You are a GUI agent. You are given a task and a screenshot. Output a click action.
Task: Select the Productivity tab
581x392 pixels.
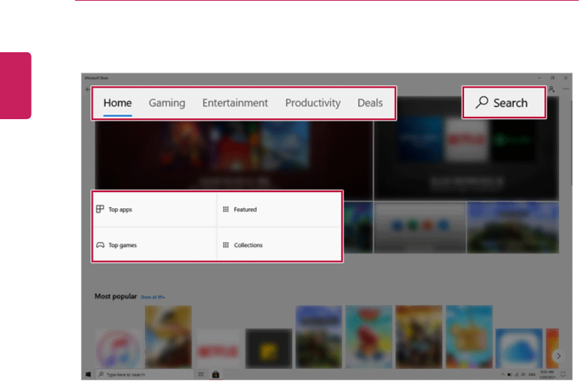[313, 103]
